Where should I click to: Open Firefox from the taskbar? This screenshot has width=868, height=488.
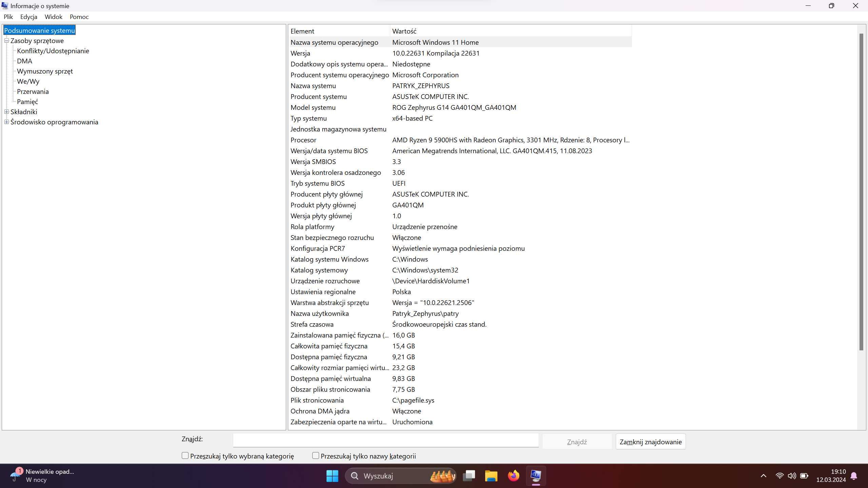(513, 476)
